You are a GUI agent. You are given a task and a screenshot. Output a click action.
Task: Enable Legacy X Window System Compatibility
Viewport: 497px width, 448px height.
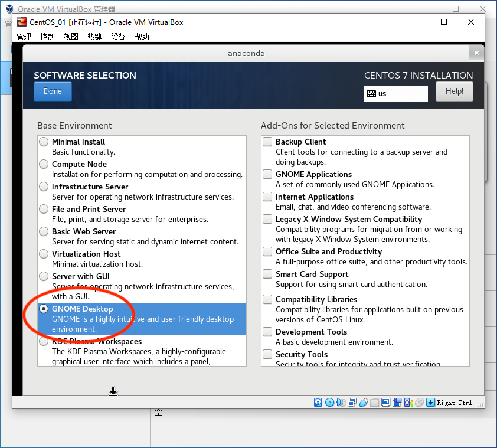pyautogui.click(x=267, y=219)
